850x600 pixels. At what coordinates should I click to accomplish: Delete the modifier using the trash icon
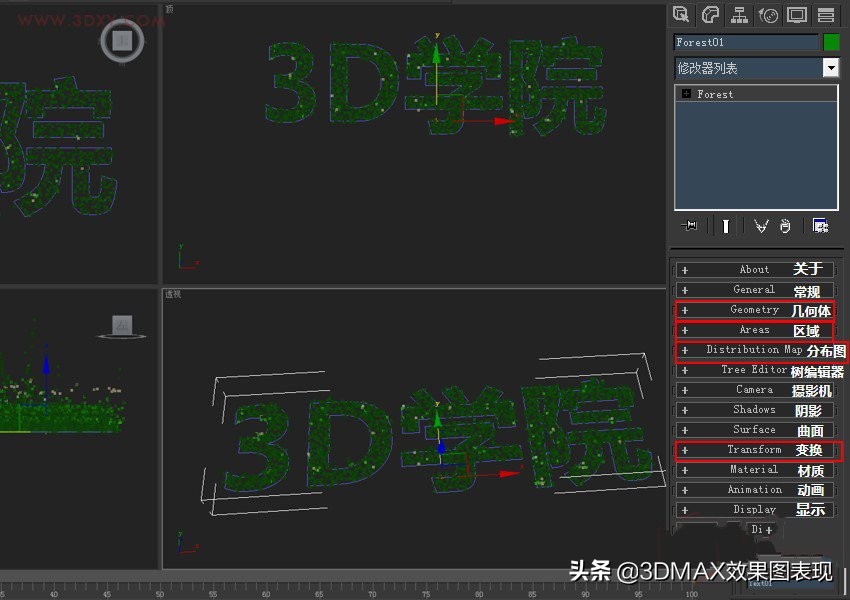(x=785, y=226)
